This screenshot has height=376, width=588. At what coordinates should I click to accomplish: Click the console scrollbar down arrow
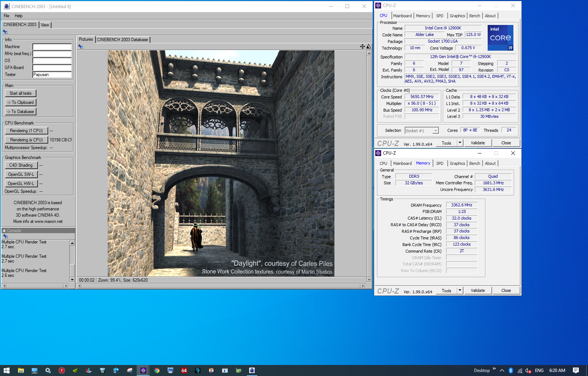pyautogui.click(x=72, y=280)
